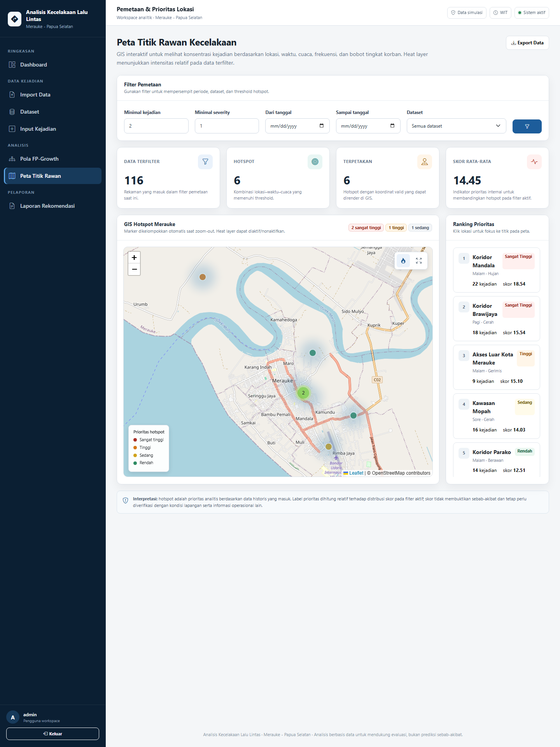Focus the Minimal severity input field
The image size is (560, 747).
pos(227,126)
